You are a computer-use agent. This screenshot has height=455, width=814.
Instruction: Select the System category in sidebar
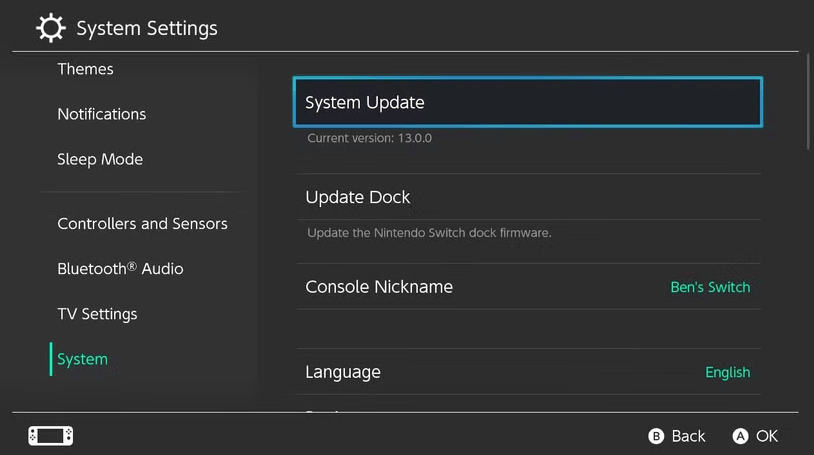click(82, 359)
